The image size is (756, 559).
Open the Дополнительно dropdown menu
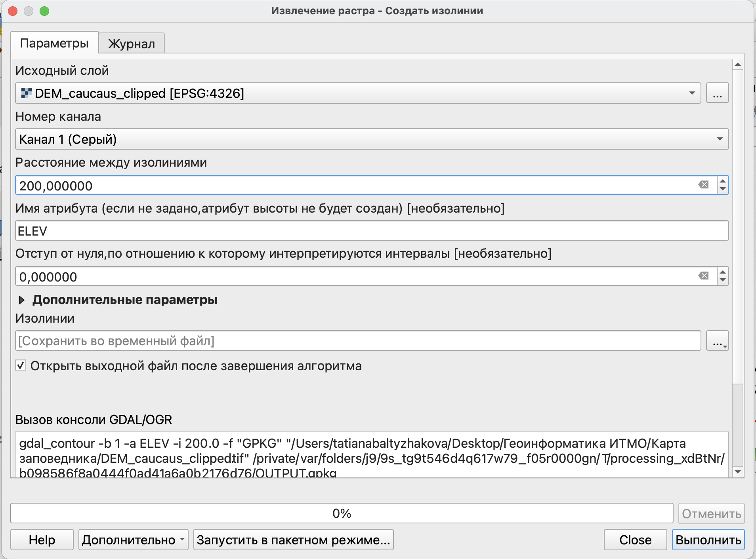[133, 540]
